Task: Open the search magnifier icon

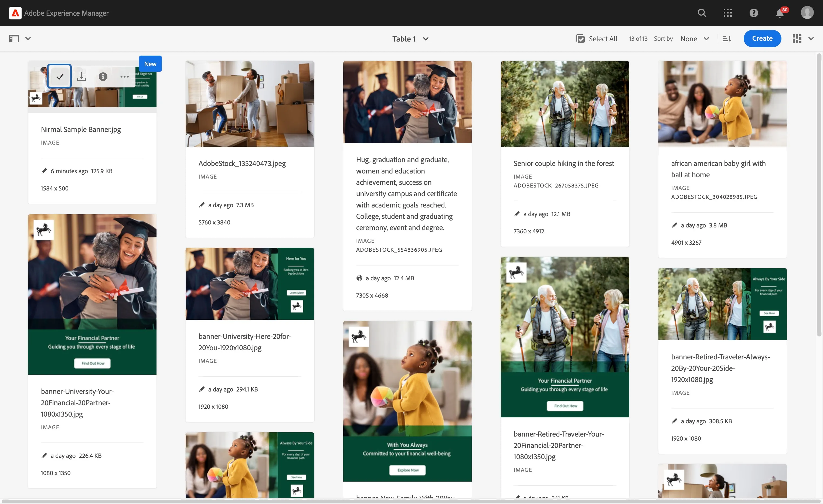Action: 702,13
